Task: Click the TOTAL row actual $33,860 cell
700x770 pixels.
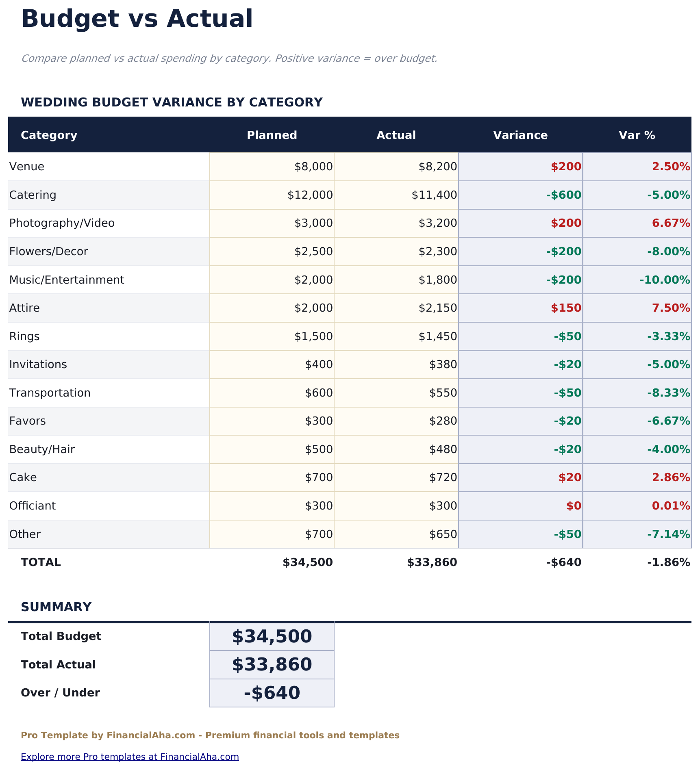Action: point(396,562)
